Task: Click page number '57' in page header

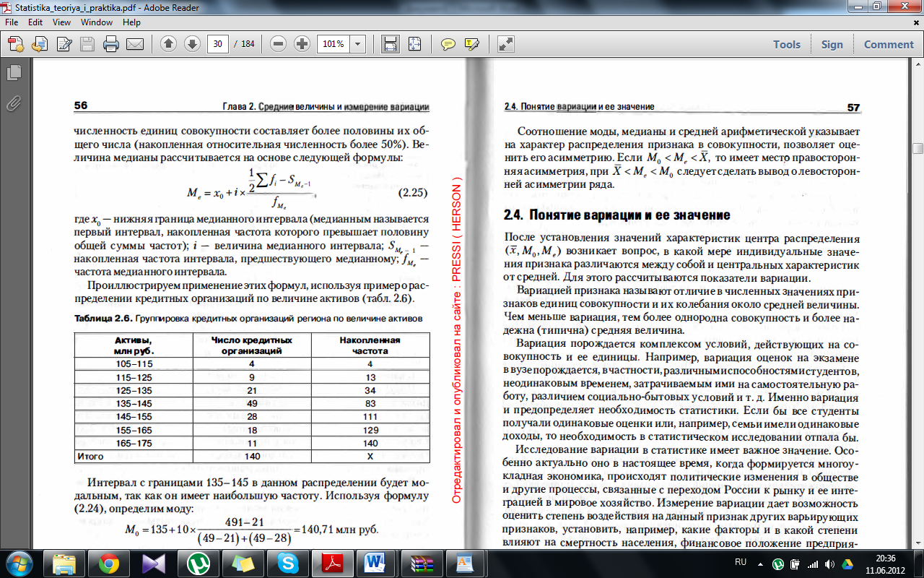Action: click(853, 107)
